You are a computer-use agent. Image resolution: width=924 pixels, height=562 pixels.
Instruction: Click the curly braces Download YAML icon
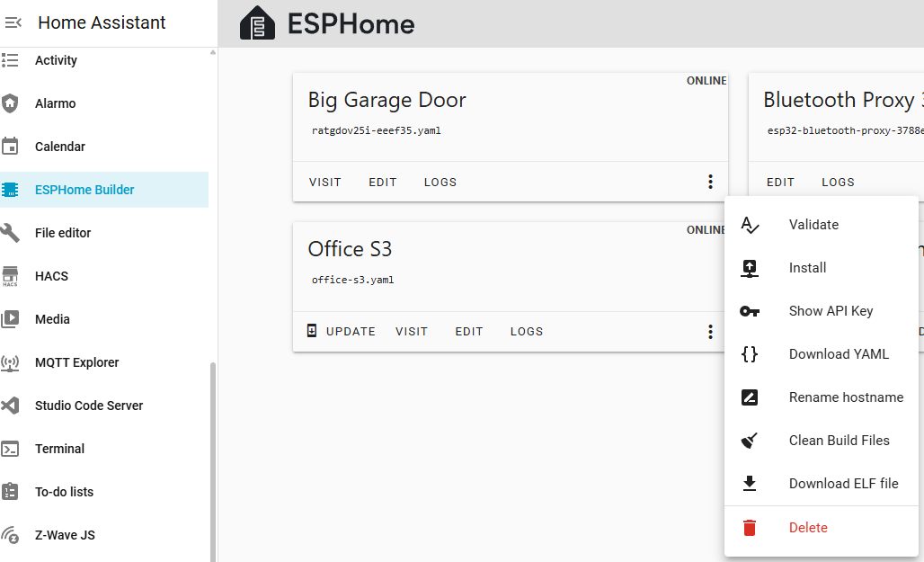[x=750, y=353]
